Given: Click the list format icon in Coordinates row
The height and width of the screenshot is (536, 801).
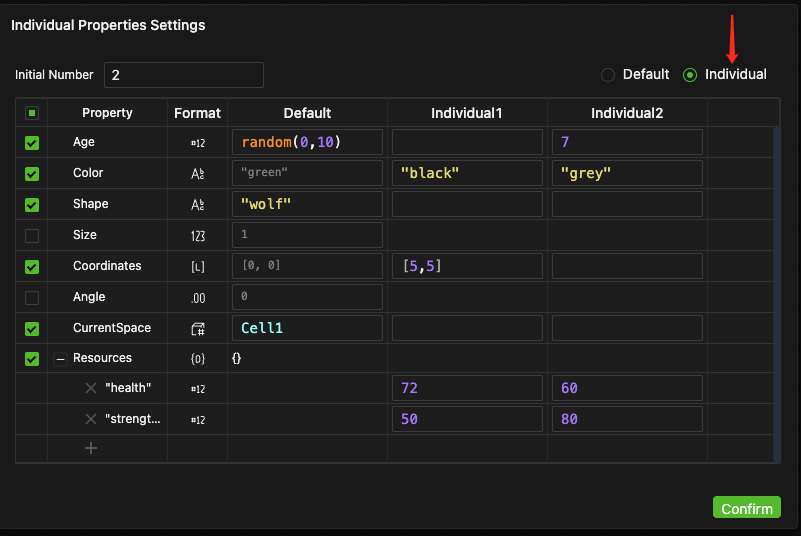Looking at the screenshot, I should [198, 267].
